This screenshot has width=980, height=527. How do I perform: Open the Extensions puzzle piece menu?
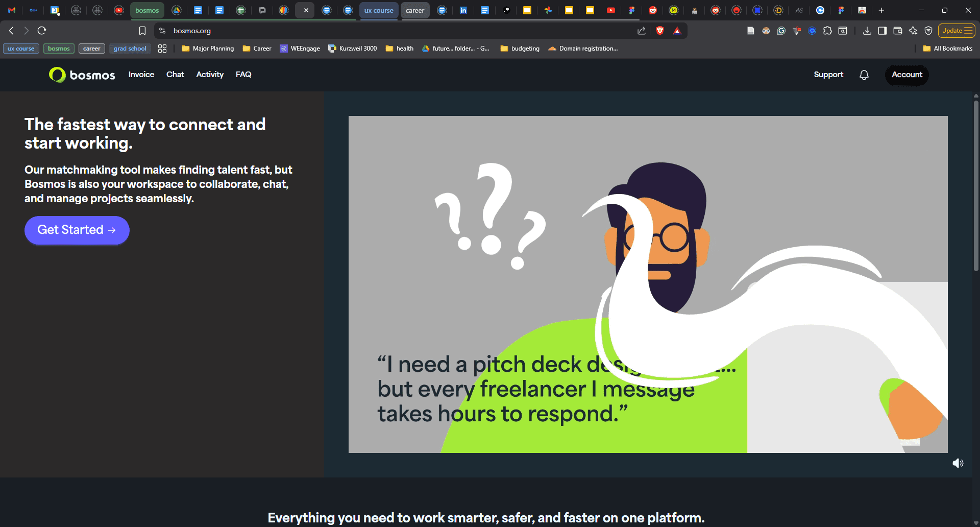pos(828,31)
